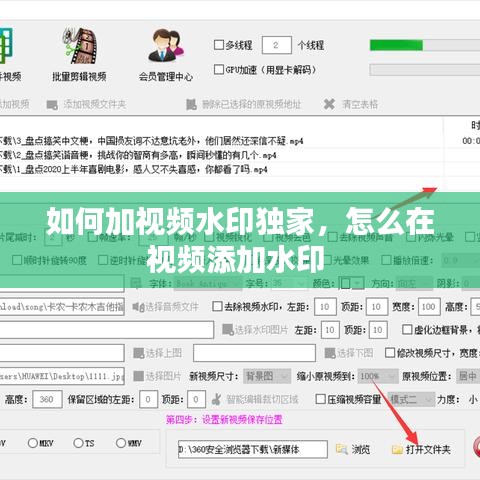Click the 打开文件夹 folder icon
The height and width of the screenshot is (480, 480).
(x=397, y=449)
